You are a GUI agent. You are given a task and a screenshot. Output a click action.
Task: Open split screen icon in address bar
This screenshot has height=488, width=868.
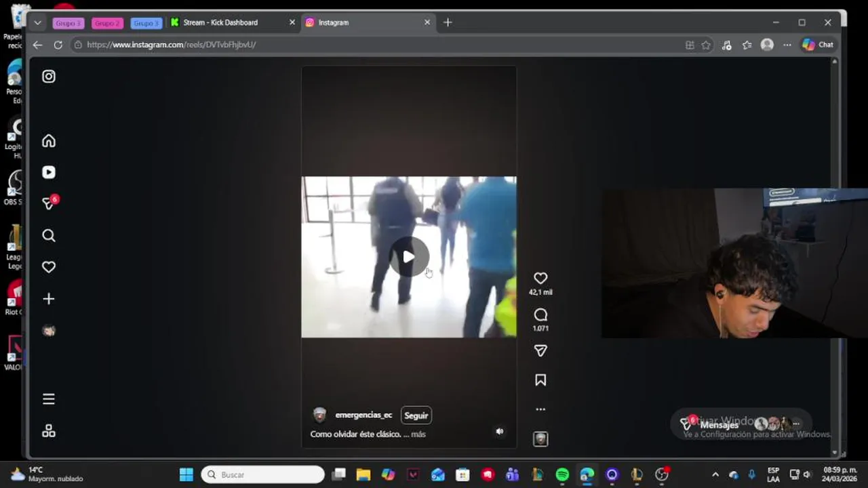(x=690, y=45)
